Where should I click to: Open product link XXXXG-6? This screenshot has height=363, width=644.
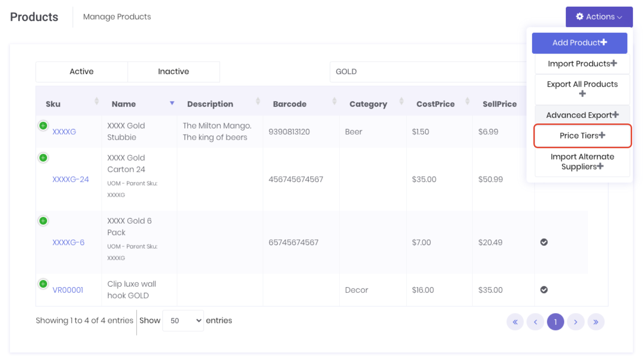click(68, 242)
